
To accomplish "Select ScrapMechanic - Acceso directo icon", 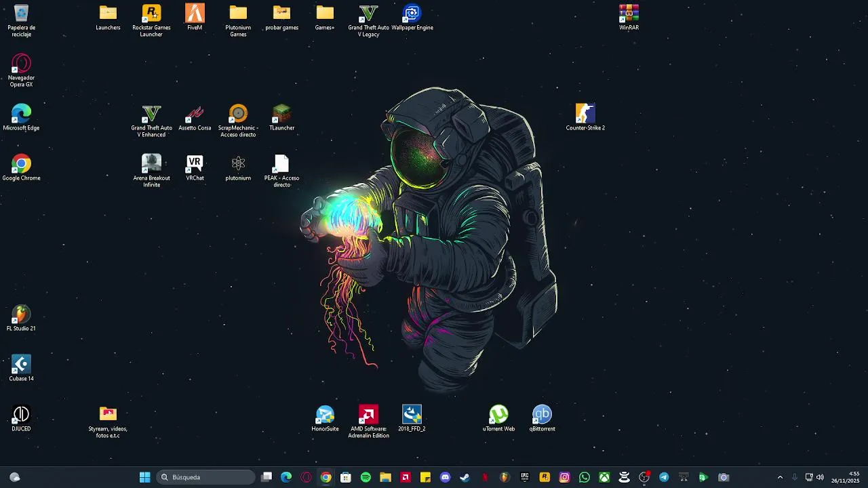I will (238, 121).
